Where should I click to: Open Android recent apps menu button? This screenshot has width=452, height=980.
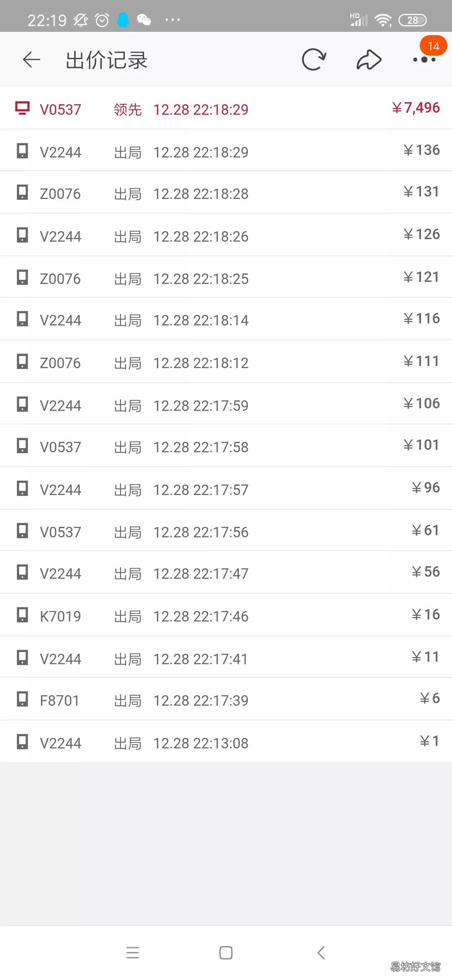coord(133,953)
